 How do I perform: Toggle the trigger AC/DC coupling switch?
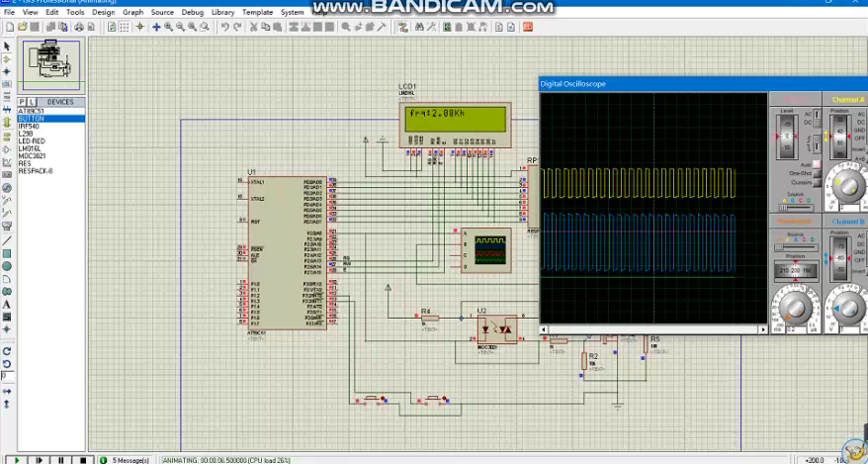click(817, 118)
